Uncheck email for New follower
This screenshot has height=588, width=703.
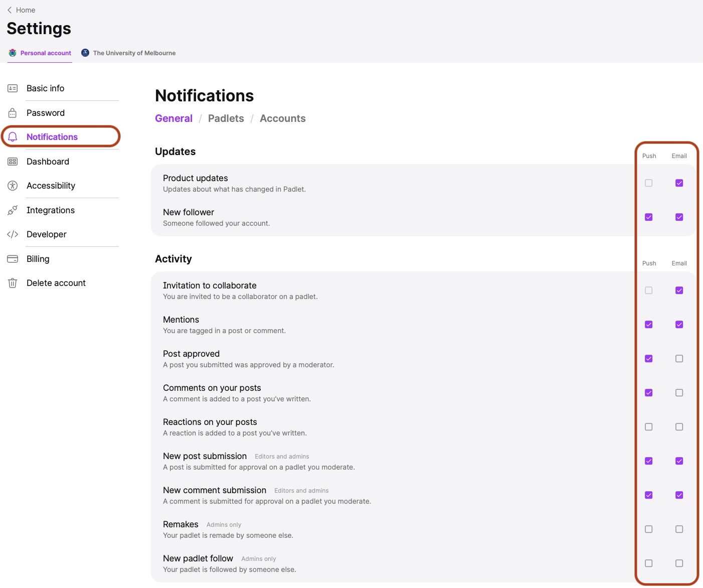[679, 217]
